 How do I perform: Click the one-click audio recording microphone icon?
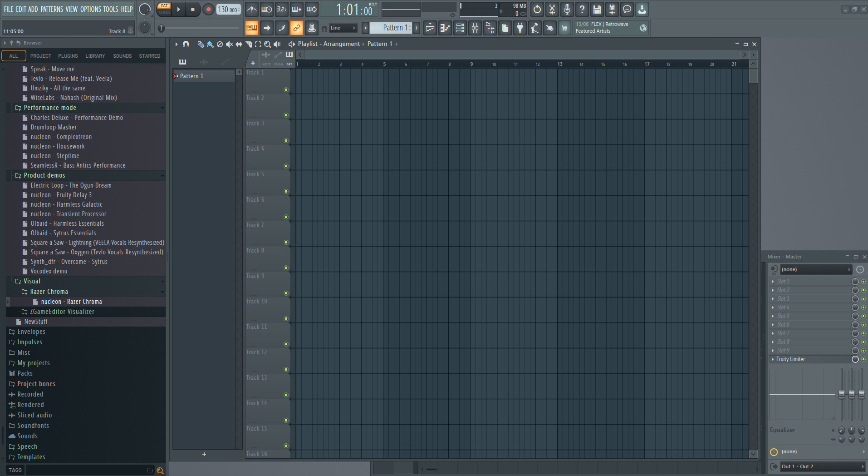[567, 9]
